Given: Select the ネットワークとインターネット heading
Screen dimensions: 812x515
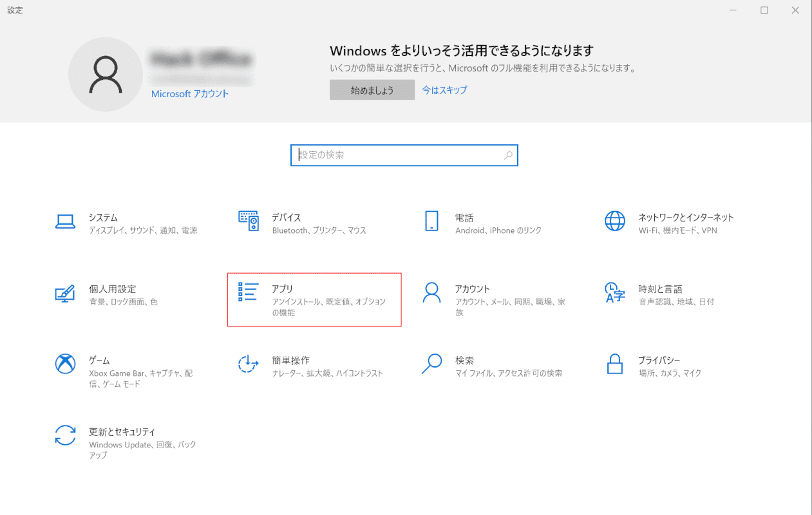Looking at the screenshot, I should pos(686,218).
